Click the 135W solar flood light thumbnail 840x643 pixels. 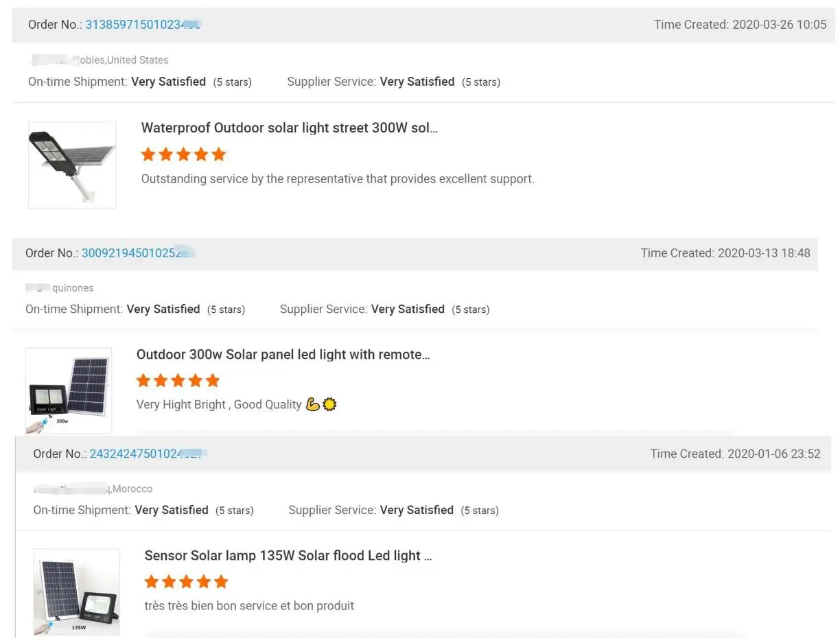tap(76, 592)
